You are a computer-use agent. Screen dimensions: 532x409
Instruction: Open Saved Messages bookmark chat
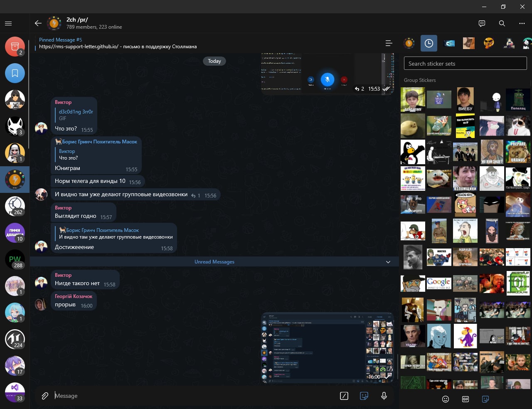[15, 73]
